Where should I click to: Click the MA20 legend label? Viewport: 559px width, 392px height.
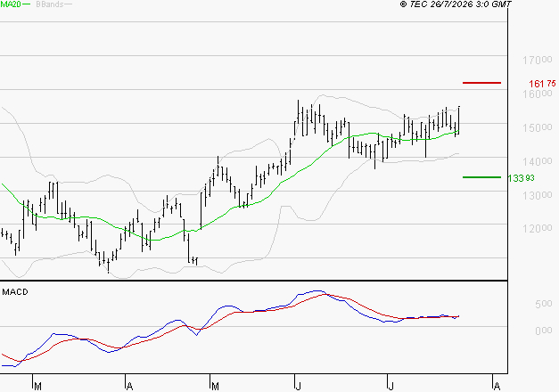tap(11, 4)
